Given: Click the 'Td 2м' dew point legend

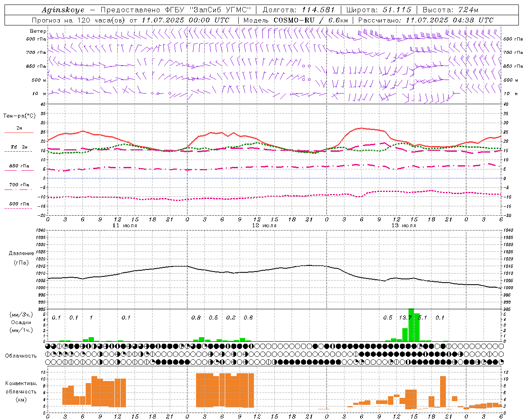Looking at the screenshot, I should pos(19,147).
